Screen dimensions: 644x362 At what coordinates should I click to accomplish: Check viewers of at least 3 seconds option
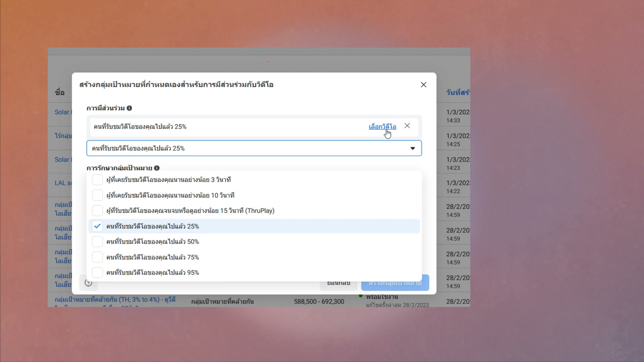point(97,180)
